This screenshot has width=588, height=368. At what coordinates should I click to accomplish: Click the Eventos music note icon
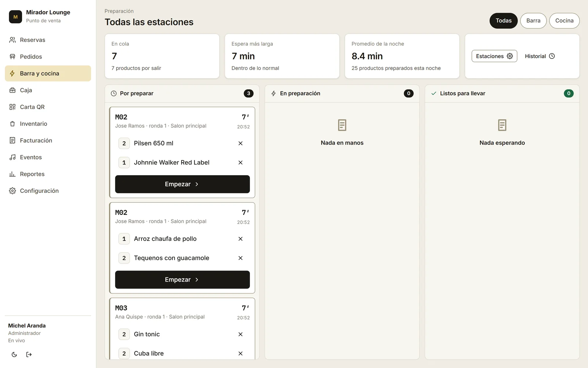coord(12,157)
